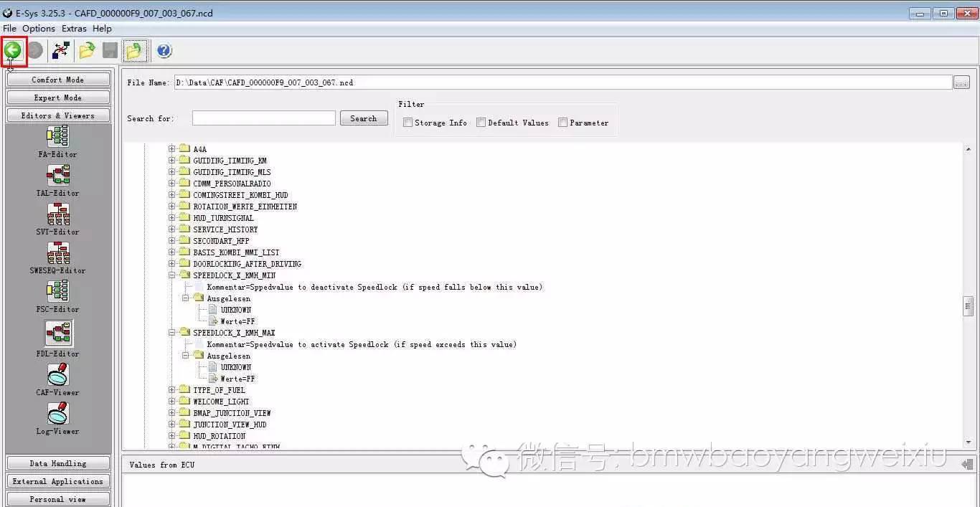Open the Data Handling panel

pyautogui.click(x=58, y=463)
